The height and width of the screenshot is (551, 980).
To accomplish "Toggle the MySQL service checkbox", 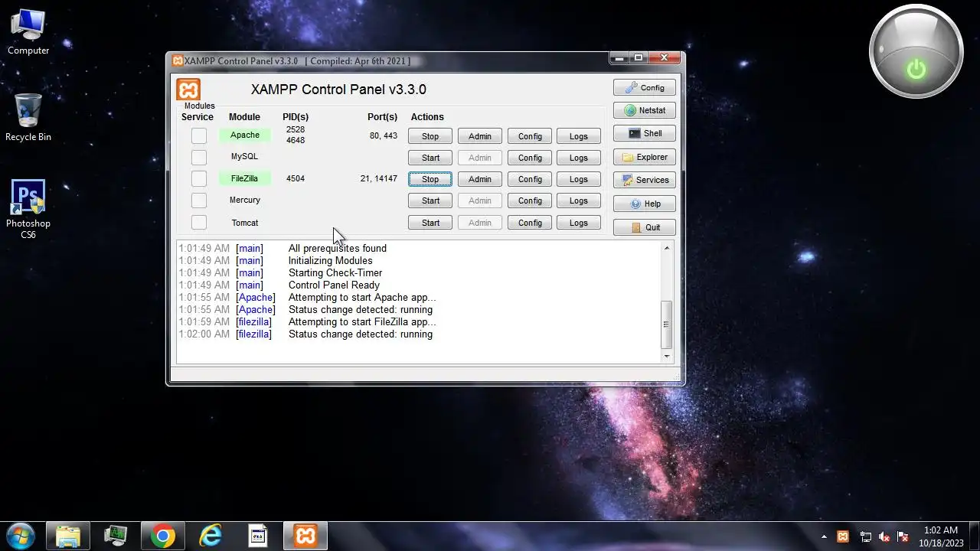I will 199,157.
